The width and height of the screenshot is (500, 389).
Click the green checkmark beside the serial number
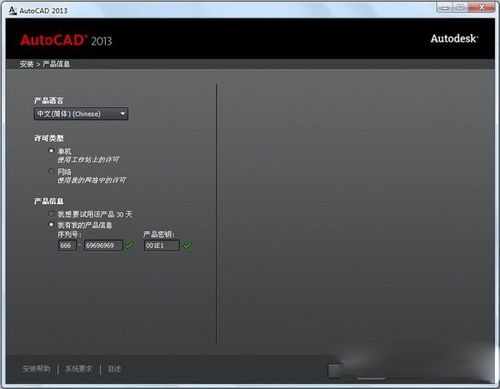click(x=129, y=245)
